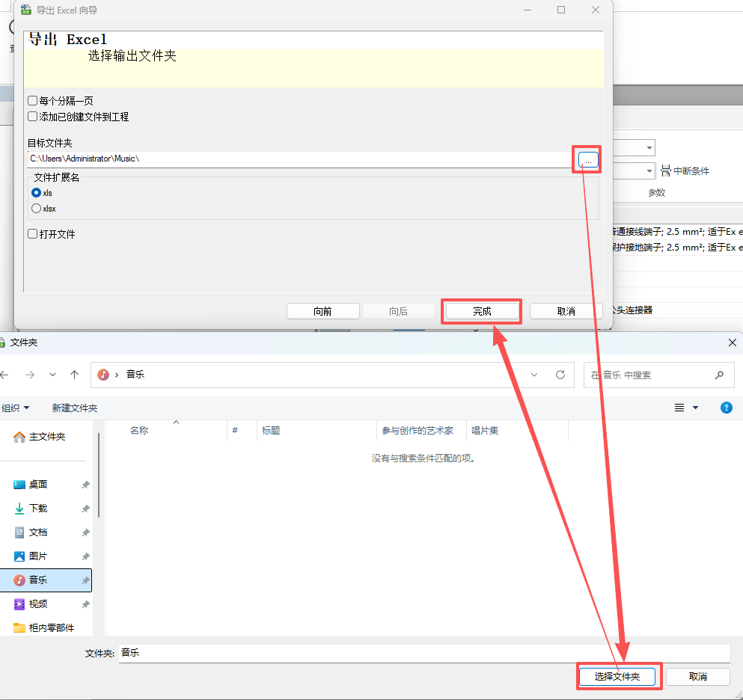Click the 新建文件夹 toolbar item
Screen dimensions: 743x700
point(75,408)
